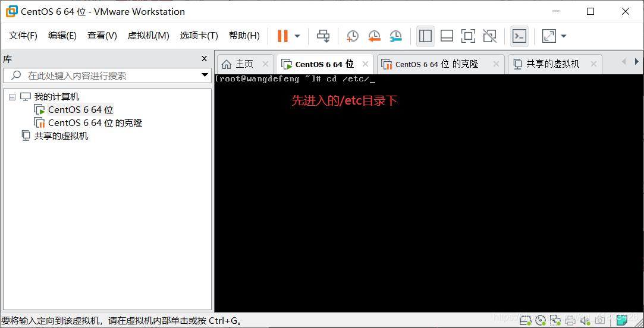Select 我的计算机 in the library tree
Image resolution: width=644 pixels, height=328 pixels.
[56, 97]
